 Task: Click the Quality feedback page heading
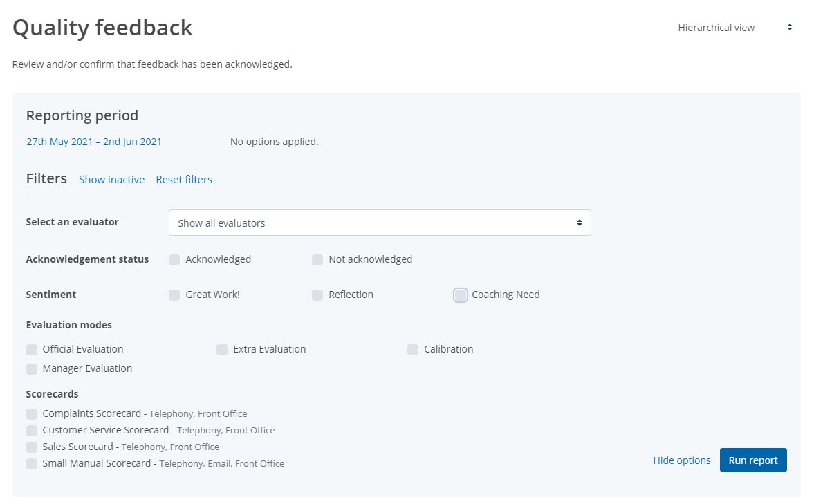(x=102, y=28)
